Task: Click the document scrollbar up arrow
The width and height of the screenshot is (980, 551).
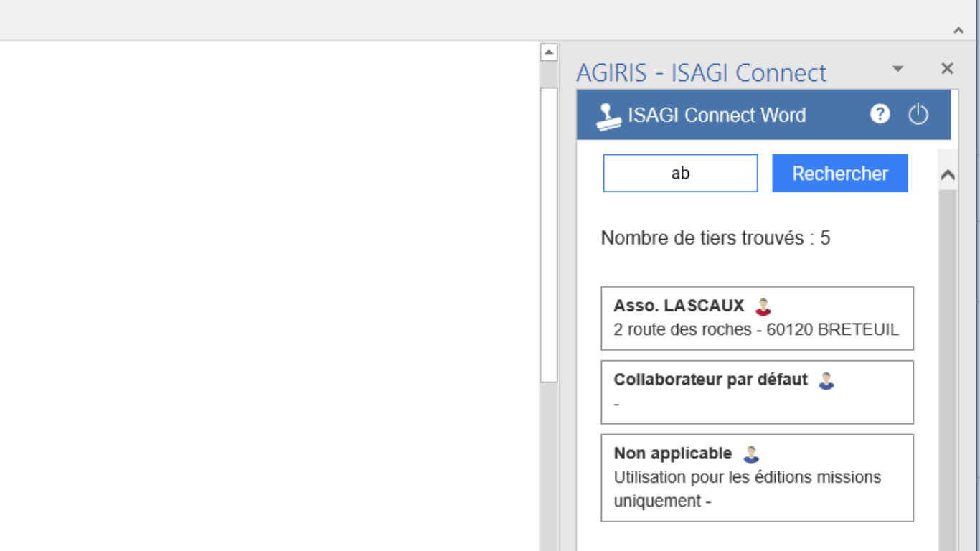Action: (549, 52)
